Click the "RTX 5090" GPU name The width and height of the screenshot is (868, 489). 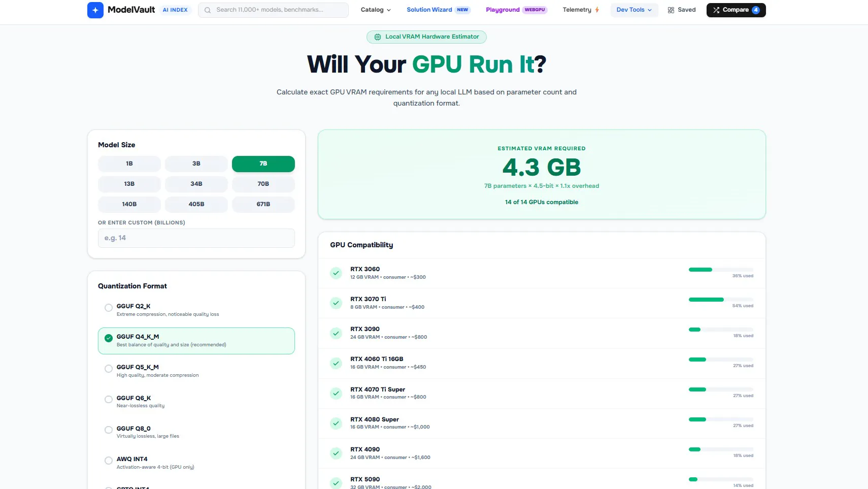coord(365,479)
